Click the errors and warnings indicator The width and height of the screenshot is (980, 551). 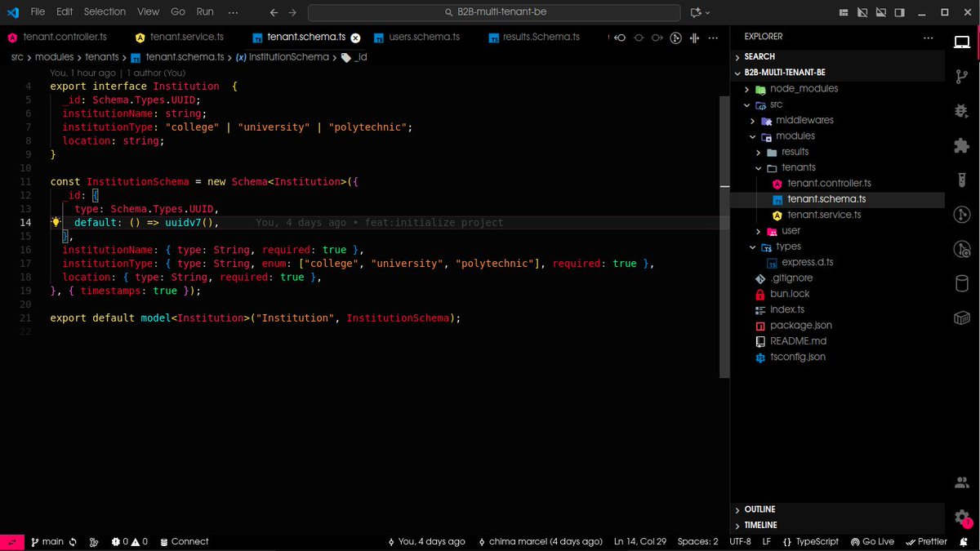click(x=130, y=542)
